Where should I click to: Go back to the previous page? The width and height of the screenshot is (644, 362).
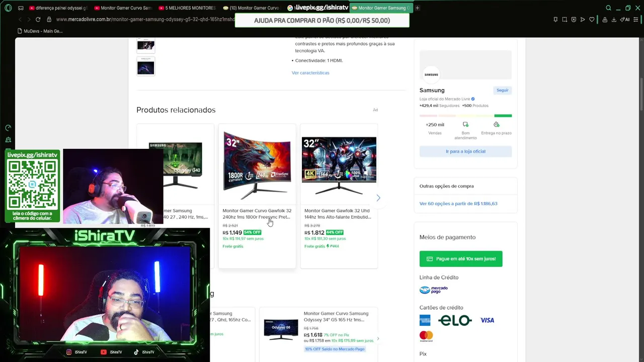pyautogui.click(x=20, y=20)
